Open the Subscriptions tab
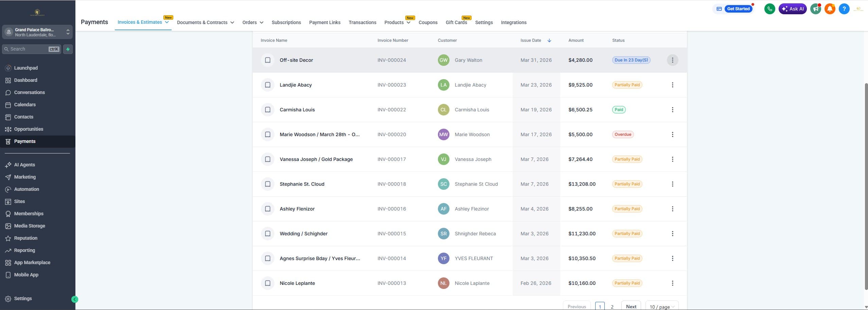Image resolution: width=868 pixels, height=310 pixels. pyautogui.click(x=286, y=22)
